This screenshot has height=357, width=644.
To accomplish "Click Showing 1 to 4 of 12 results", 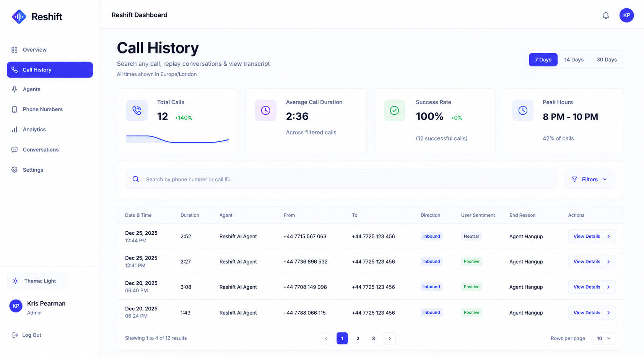I will pos(156,338).
